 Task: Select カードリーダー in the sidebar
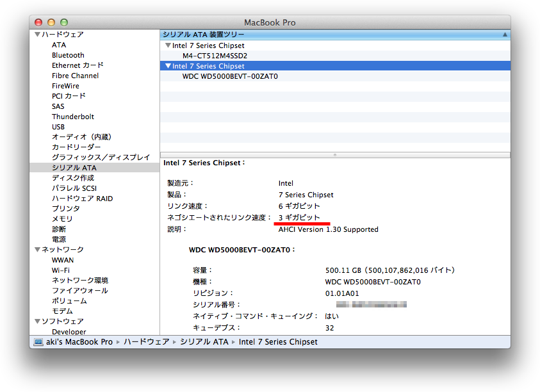(76, 147)
